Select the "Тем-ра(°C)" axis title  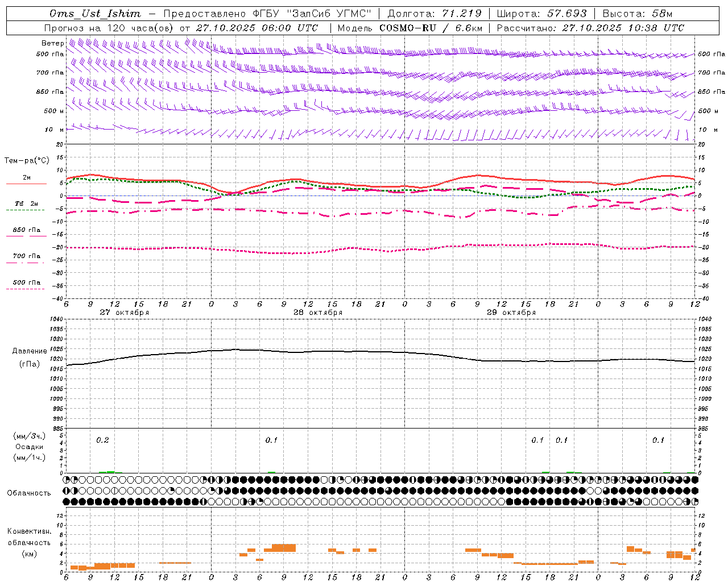pyautogui.click(x=27, y=161)
